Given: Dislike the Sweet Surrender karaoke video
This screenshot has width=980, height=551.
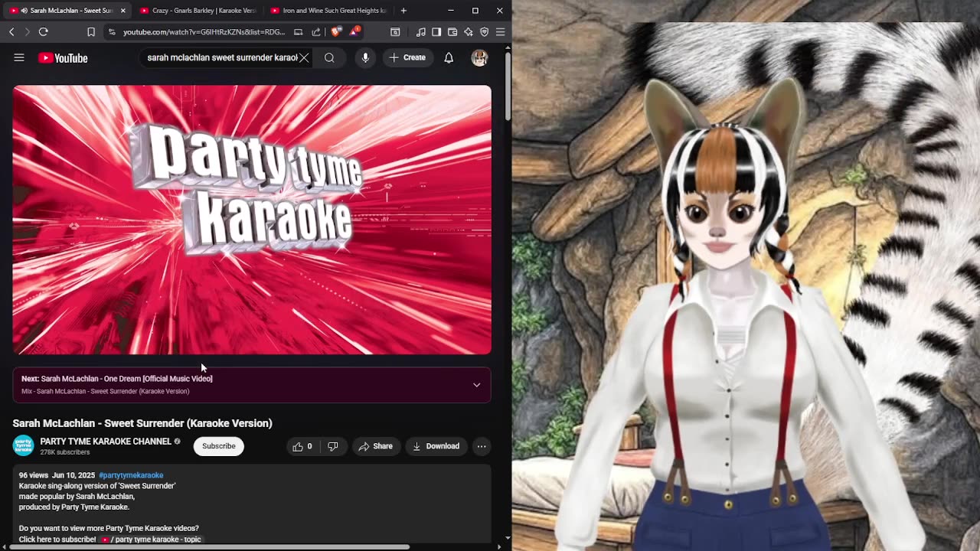Looking at the screenshot, I should (x=333, y=446).
